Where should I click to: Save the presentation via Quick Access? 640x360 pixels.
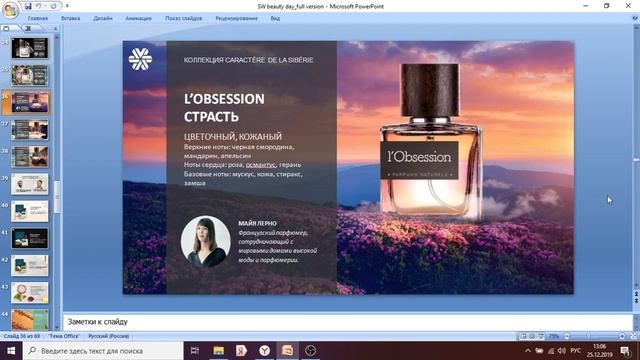tap(28, 6)
